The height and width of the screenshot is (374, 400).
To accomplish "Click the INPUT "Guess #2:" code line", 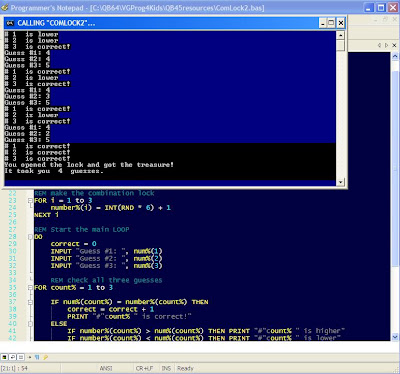I will tap(107, 259).
